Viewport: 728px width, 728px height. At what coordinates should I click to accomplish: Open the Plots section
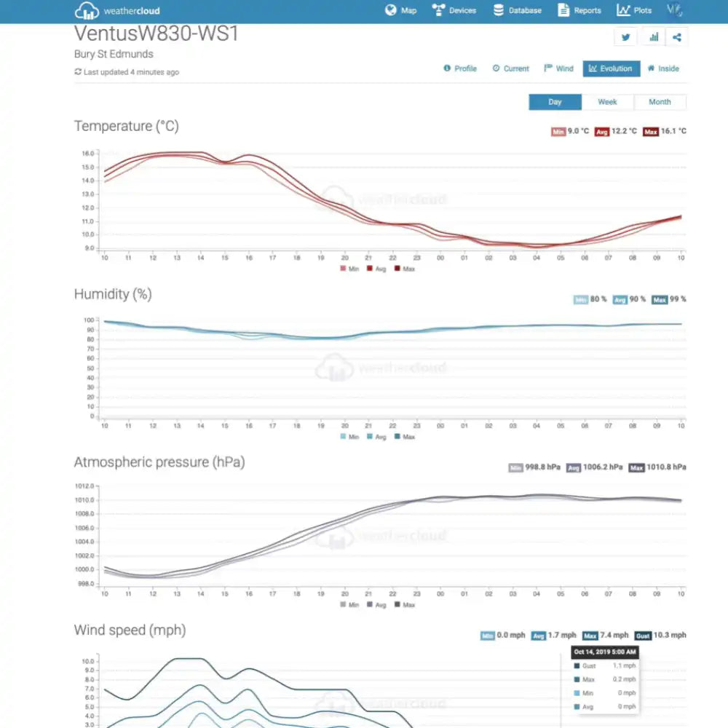pyautogui.click(x=634, y=11)
